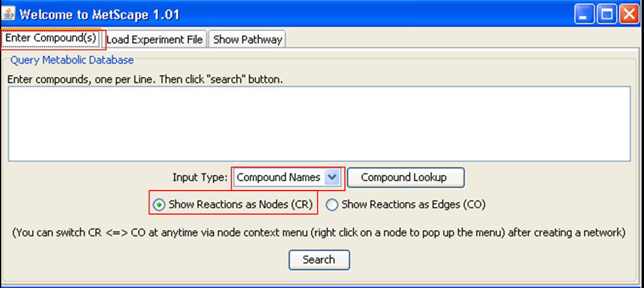Click the CR <=> CO switching hint text
This screenshot has height=288, width=644.
pyautogui.click(x=319, y=233)
